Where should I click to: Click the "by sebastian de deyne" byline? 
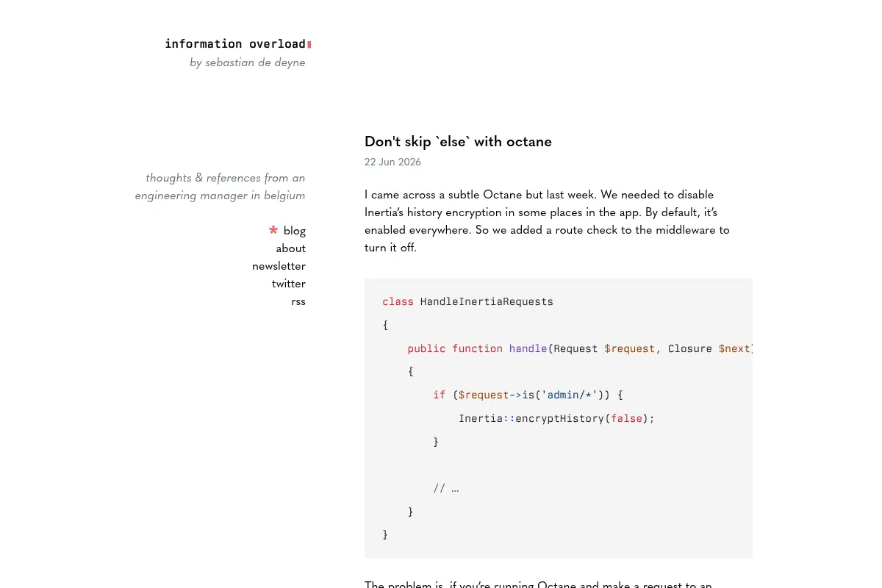(x=248, y=63)
